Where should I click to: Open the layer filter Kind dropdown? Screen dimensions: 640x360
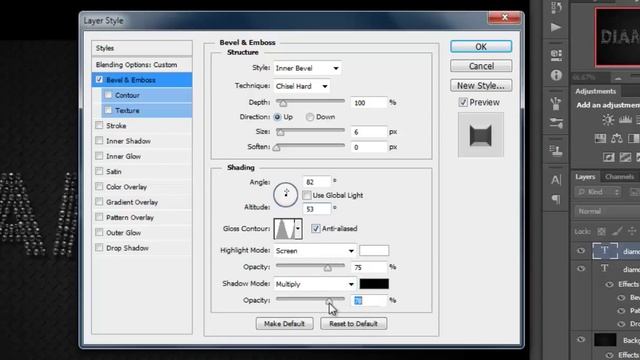click(x=598, y=192)
